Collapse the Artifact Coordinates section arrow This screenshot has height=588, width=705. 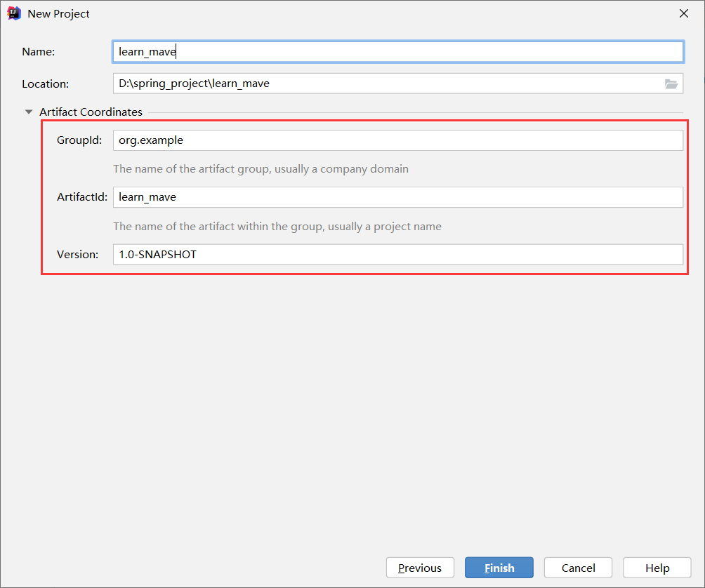pyautogui.click(x=29, y=112)
